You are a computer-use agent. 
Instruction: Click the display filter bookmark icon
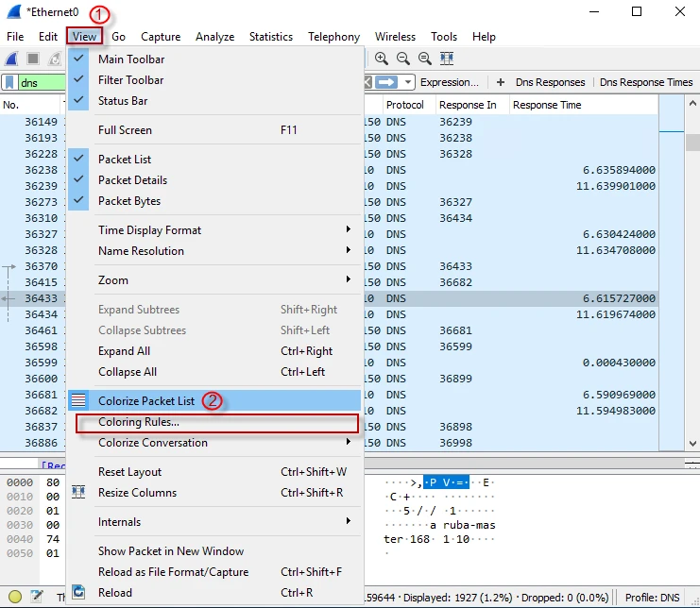click(x=10, y=83)
